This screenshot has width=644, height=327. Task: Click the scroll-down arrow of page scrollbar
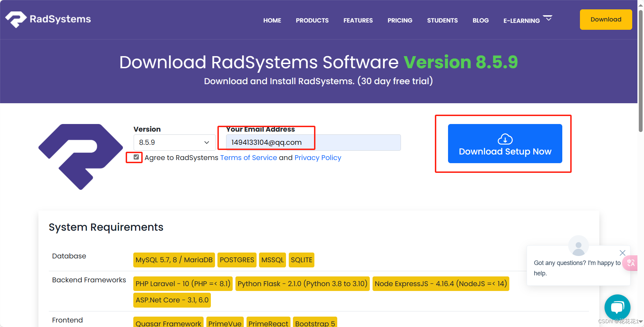pyautogui.click(x=641, y=322)
